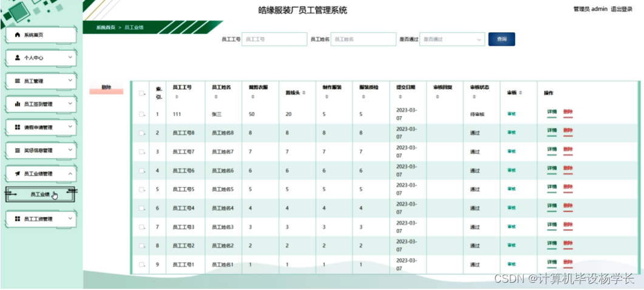Click the 员工工号3 cell

[x=183, y=227]
